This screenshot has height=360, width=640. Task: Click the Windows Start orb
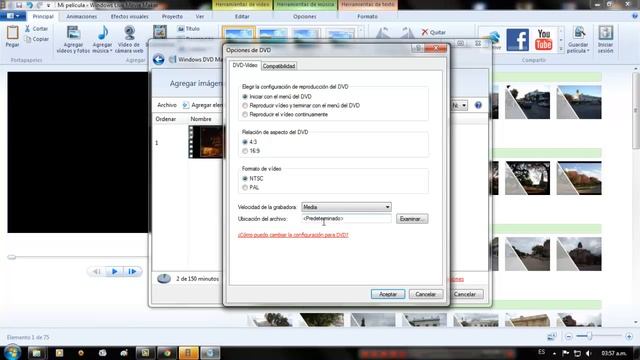coord(12,352)
